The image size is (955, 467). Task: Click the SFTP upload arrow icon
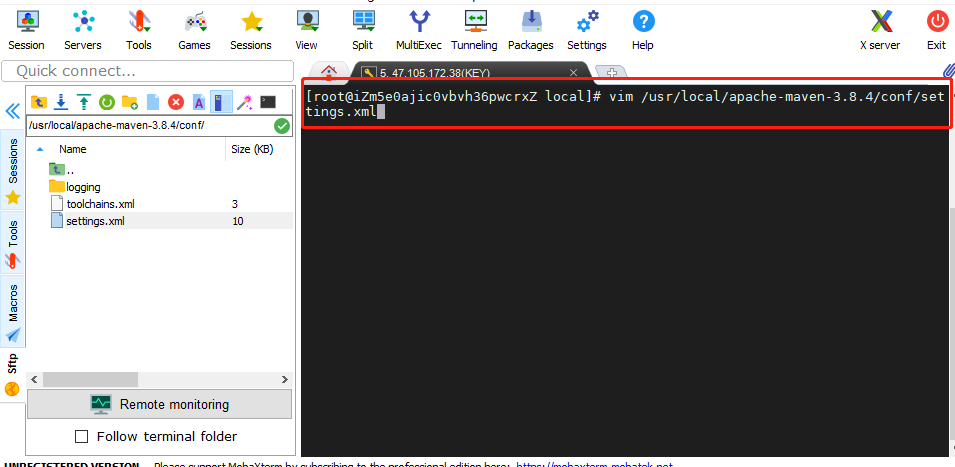click(x=83, y=102)
